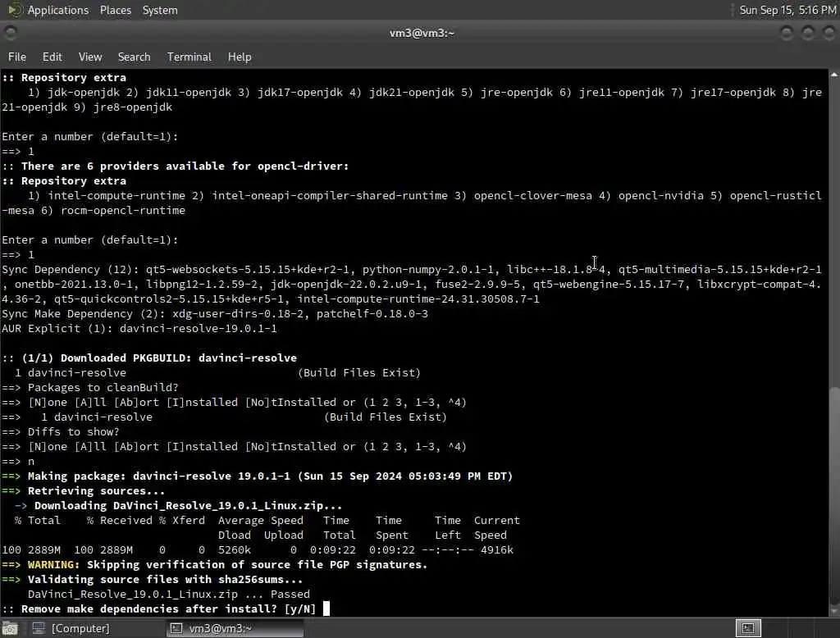Click the MATE logo icon in the top panel
This screenshot has width=840, height=638.
click(15, 10)
